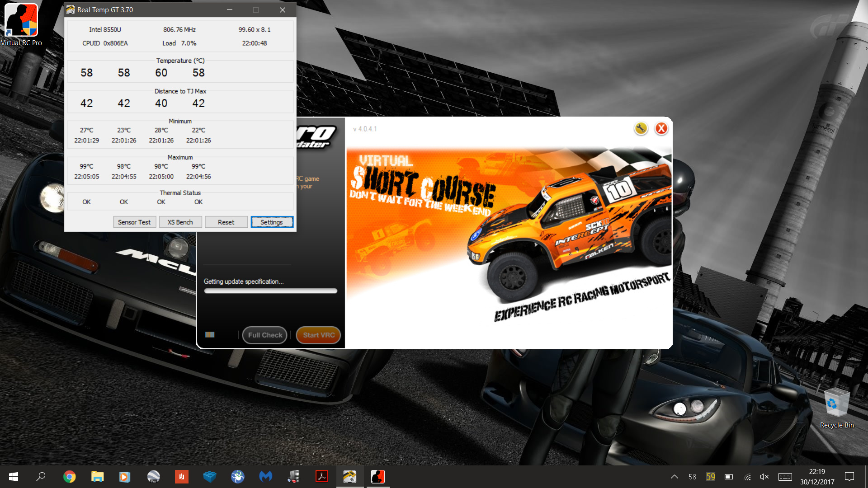Click the Short Course truck banner image

[509, 235]
